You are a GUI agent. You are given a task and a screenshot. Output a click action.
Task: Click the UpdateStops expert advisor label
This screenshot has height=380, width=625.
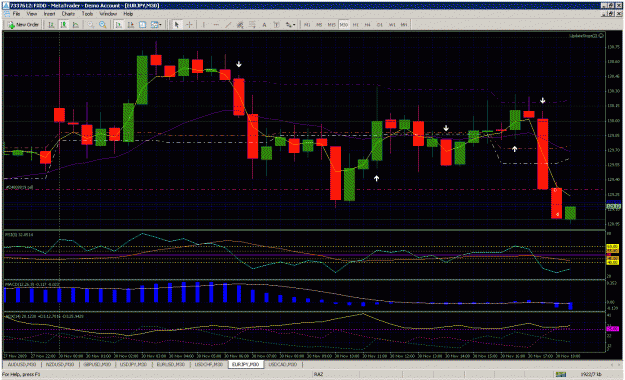click(586, 35)
